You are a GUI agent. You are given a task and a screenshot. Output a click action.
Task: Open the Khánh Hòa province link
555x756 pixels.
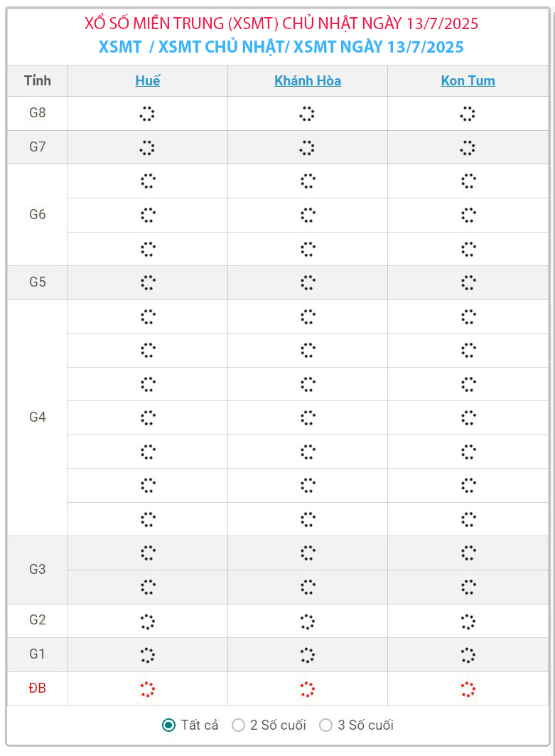[x=308, y=80]
